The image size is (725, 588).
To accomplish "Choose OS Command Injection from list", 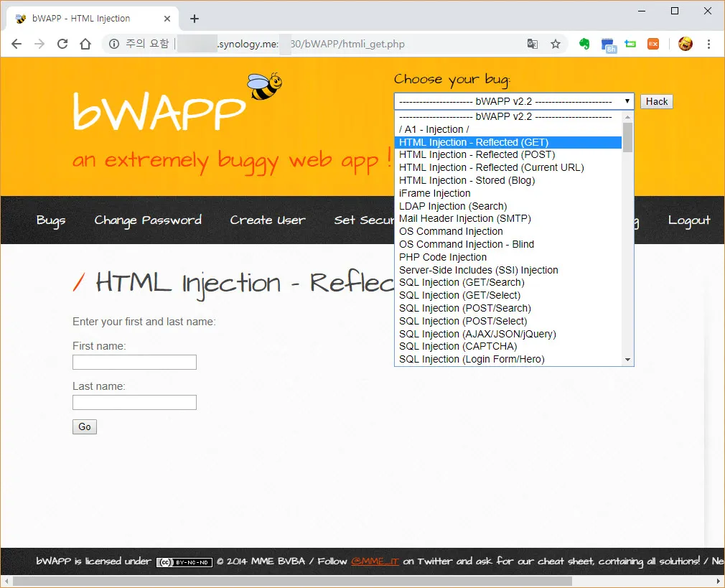I will coord(451,231).
